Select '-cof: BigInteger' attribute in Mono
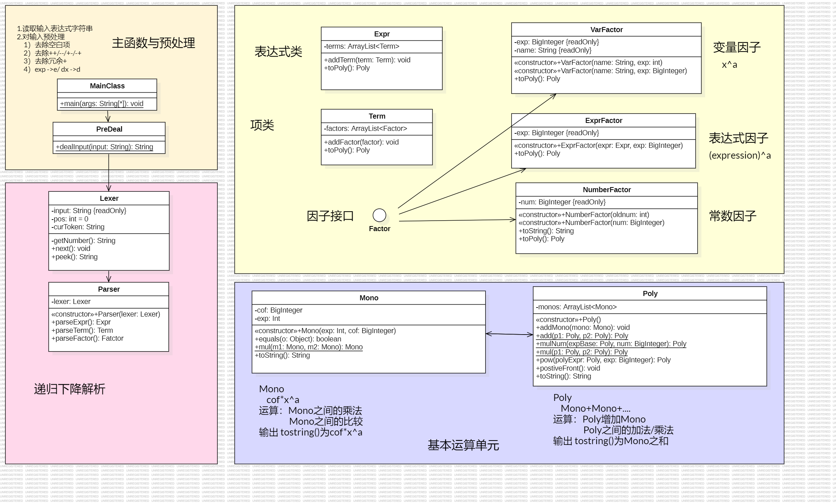The height and width of the screenshot is (504, 836). (x=278, y=310)
